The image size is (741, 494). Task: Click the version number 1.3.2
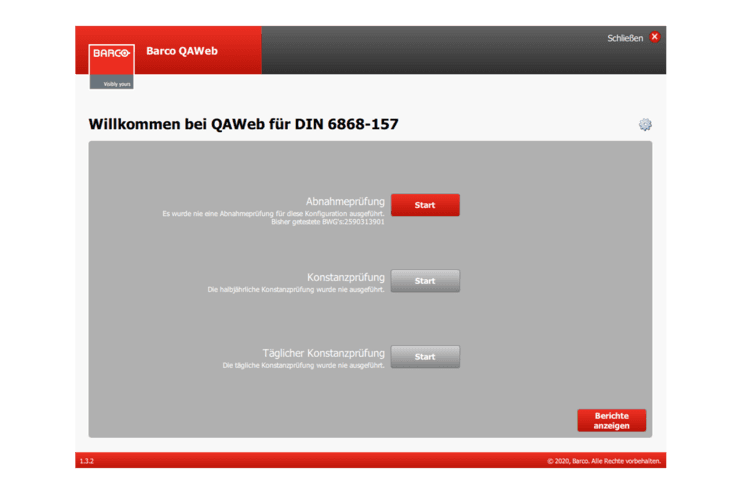click(x=86, y=461)
